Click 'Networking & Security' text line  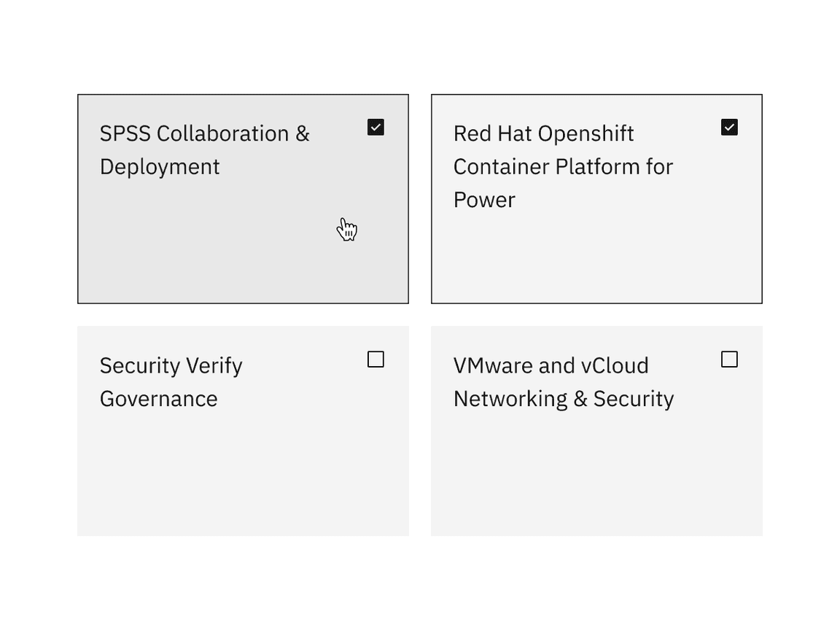pos(563,399)
